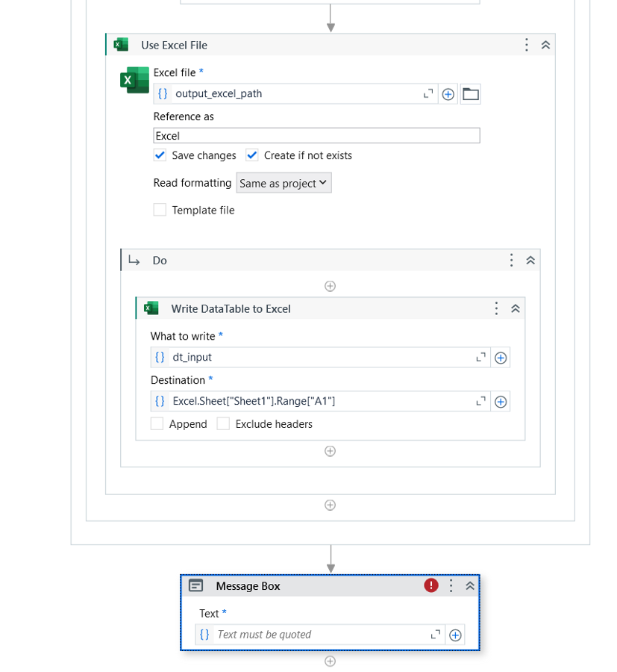Image resolution: width=617 pixels, height=672 pixels.
Task: Uncheck the Save changes checkbox
Action: pos(160,155)
